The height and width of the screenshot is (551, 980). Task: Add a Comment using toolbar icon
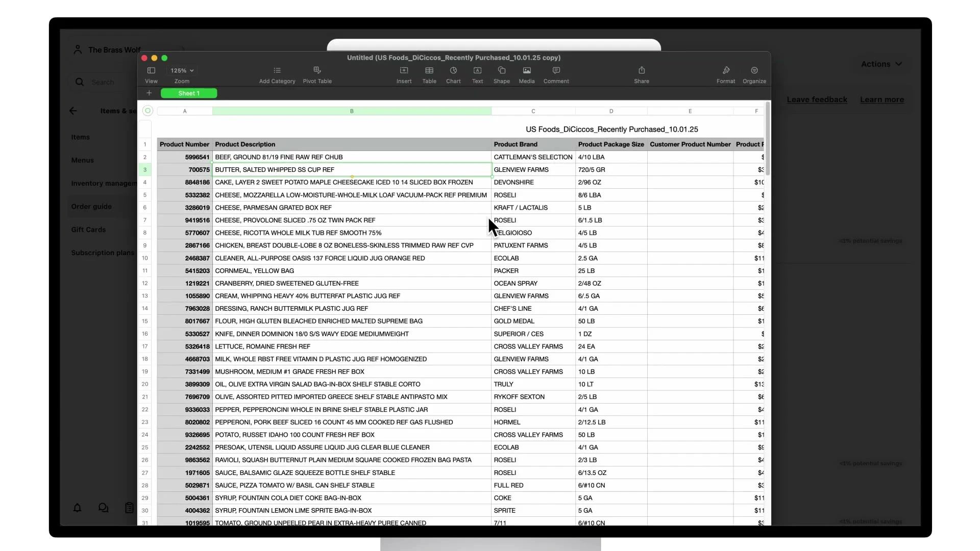556,71
